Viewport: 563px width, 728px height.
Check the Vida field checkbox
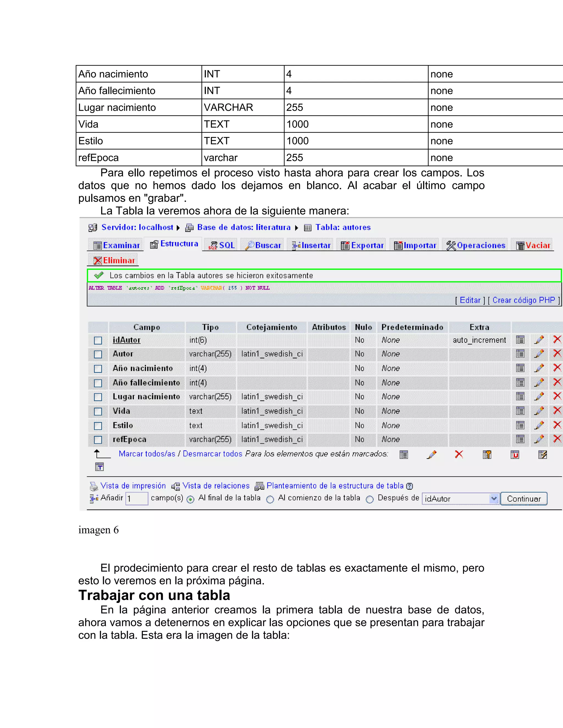pyautogui.click(x=98, y=412)
